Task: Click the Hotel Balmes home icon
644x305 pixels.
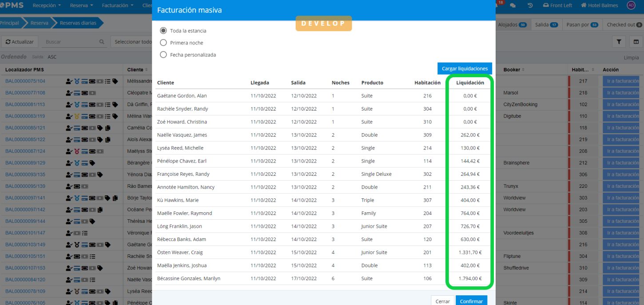Action: point(583,5)
